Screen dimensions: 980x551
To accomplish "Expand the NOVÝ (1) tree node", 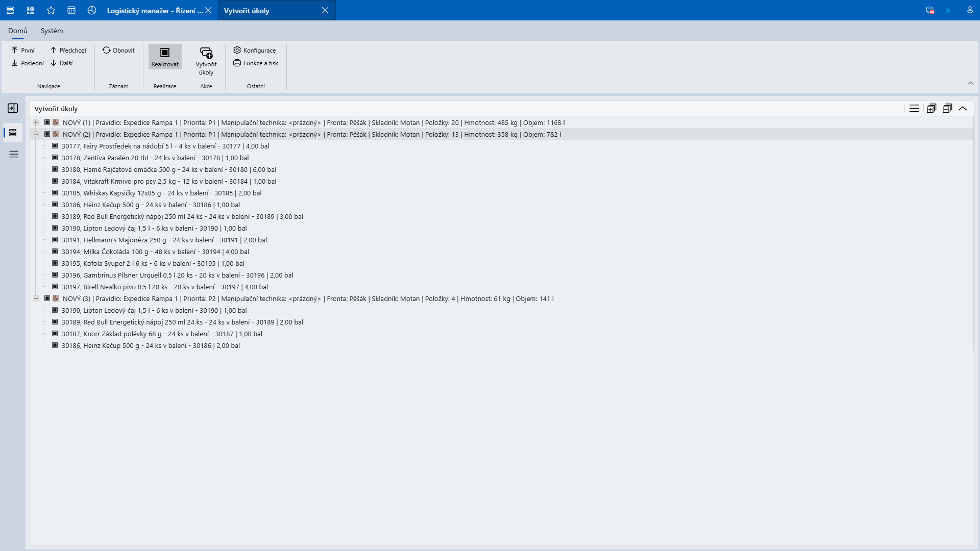I will coord(36,122).
